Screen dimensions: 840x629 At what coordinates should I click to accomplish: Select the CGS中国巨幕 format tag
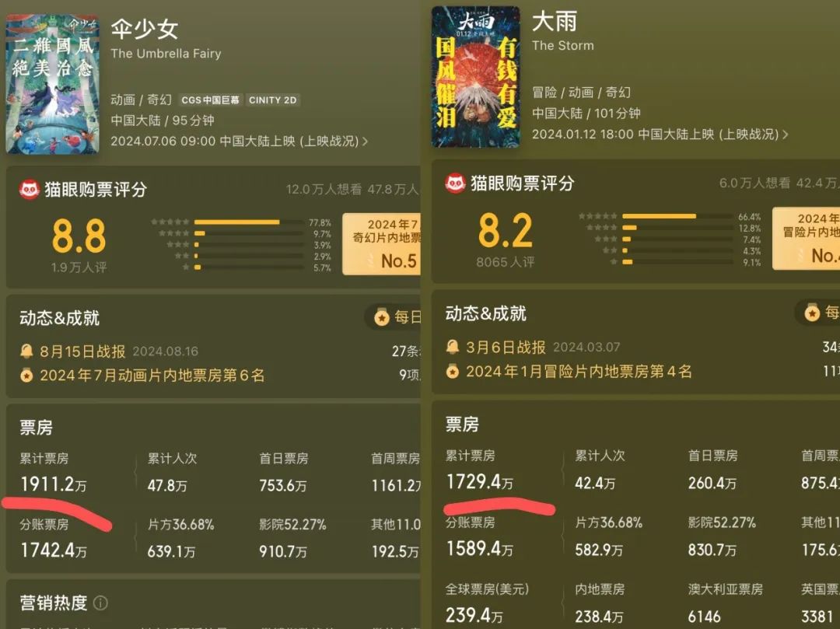[210, 100]
